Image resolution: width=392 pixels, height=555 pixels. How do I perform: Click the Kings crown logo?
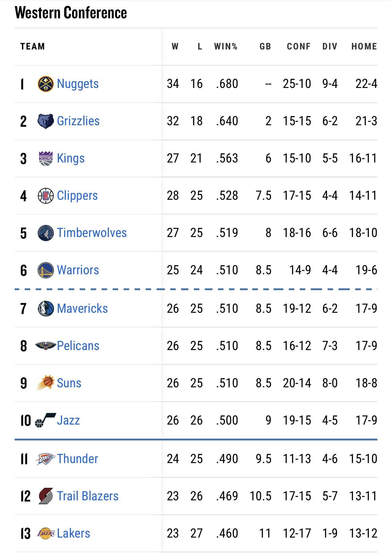coord(46,159)
